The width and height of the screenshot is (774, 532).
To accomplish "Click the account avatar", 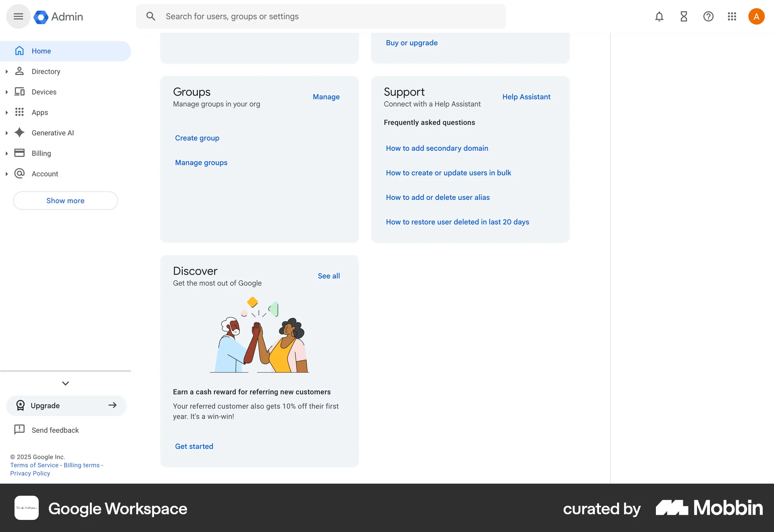I will click(x=756, y=16).
